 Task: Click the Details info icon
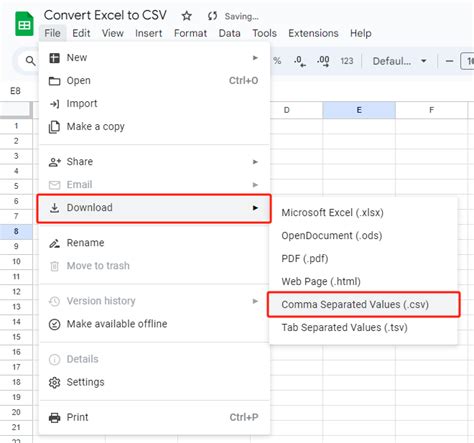click(x=54, y=360)
